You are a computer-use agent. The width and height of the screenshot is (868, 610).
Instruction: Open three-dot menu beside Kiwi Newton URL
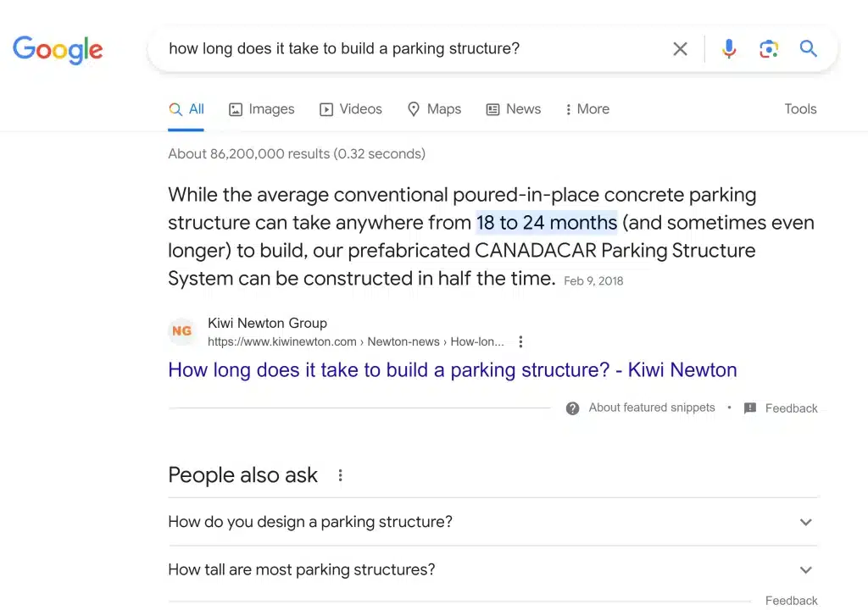(x=520, y=341)
